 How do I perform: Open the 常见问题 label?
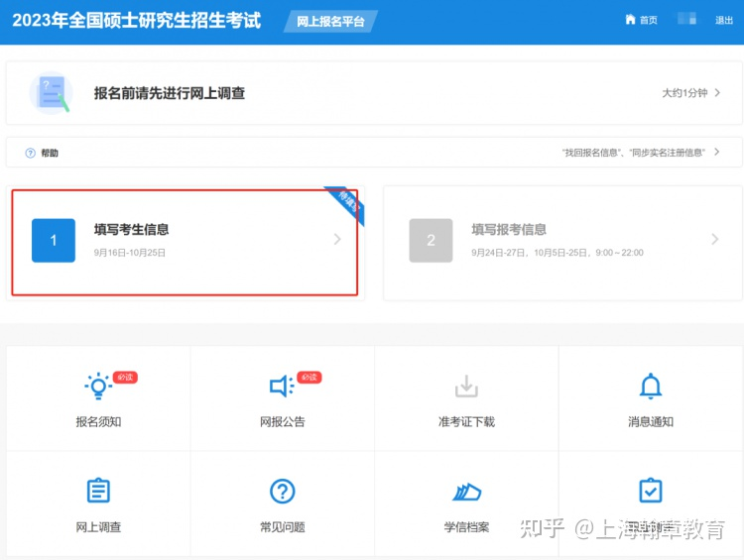[283, 527]
